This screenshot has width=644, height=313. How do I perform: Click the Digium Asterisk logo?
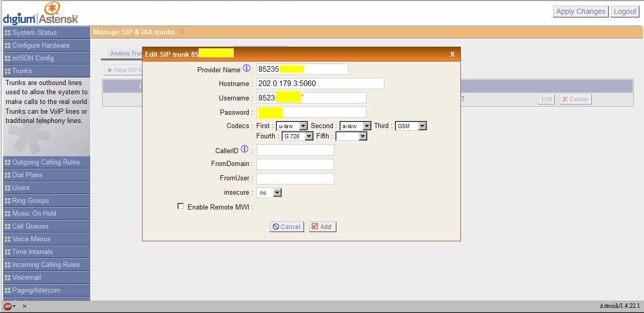41,14
